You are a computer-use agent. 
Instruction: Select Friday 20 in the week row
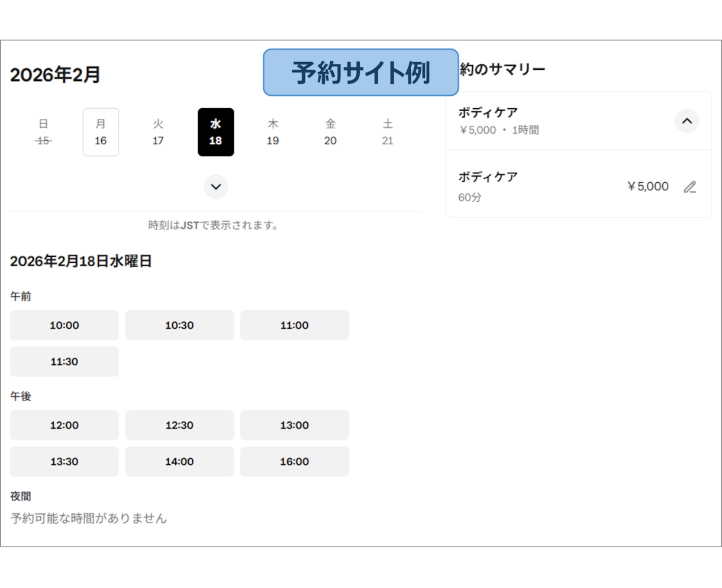[x=330, y=132]
